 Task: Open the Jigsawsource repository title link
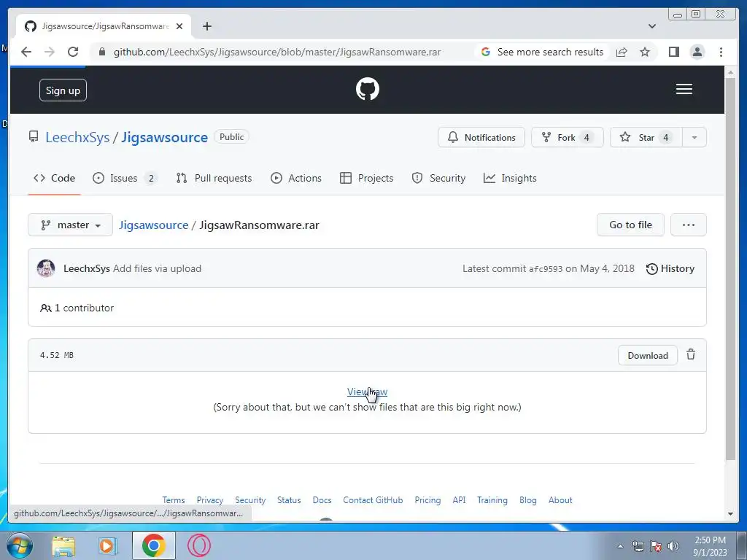[x=164, y=137]
